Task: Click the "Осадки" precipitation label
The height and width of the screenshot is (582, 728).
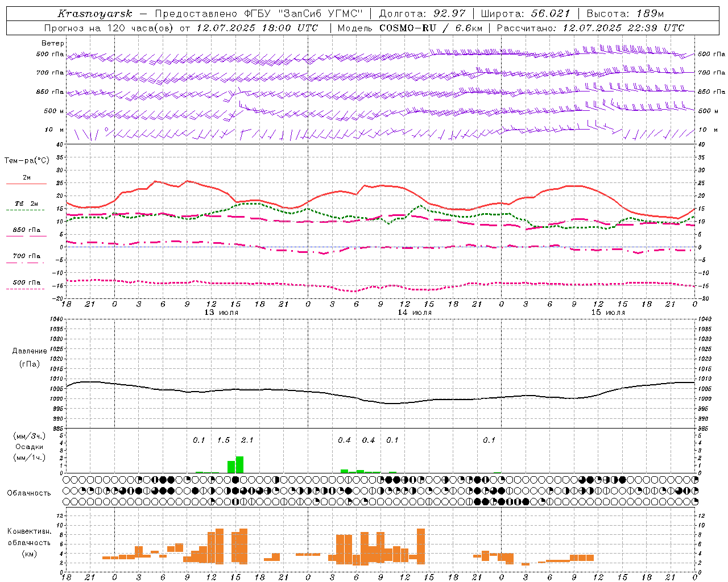Action: (30, 447)
